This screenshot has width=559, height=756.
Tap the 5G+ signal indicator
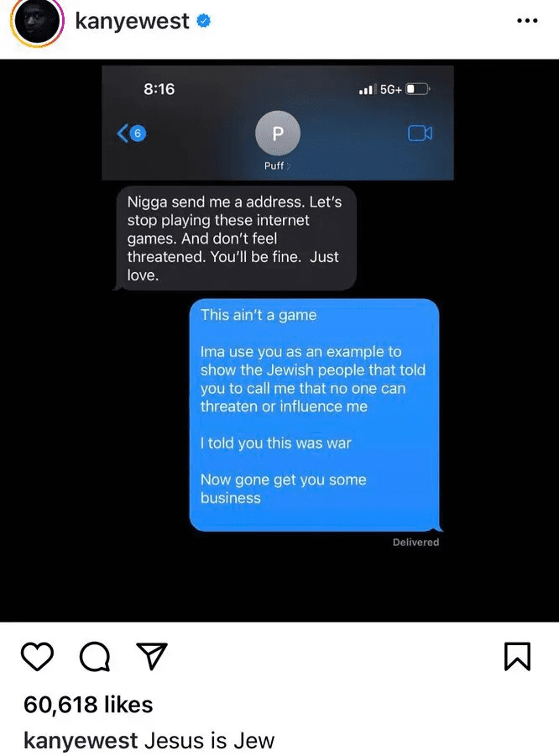click(390, 90)
